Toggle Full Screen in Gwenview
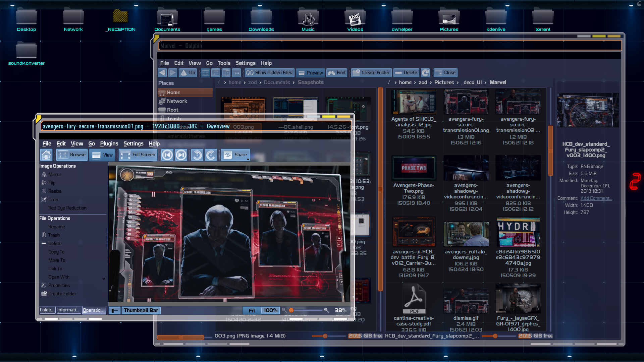644x362 pixels. point(138,155)
